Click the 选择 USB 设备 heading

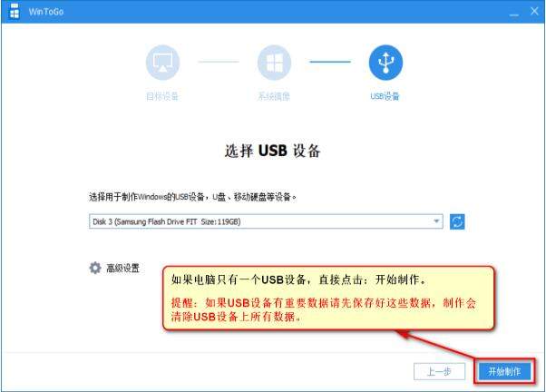272,151
